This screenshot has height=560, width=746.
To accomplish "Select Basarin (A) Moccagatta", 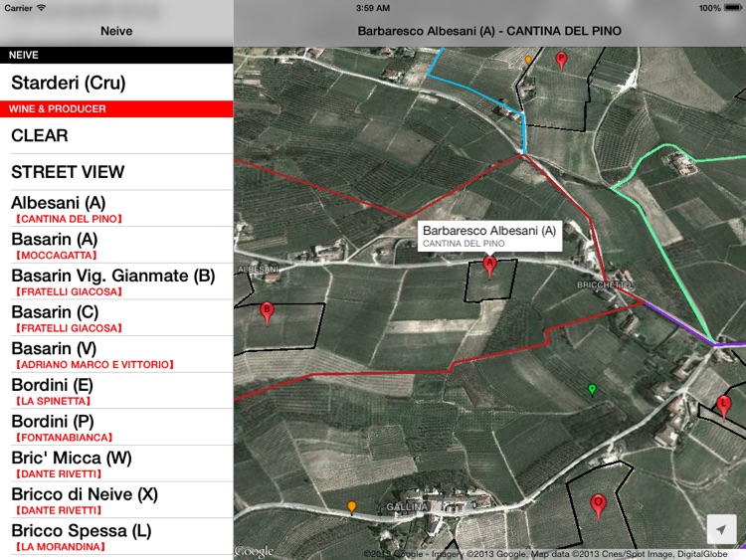I will point(116,245).
